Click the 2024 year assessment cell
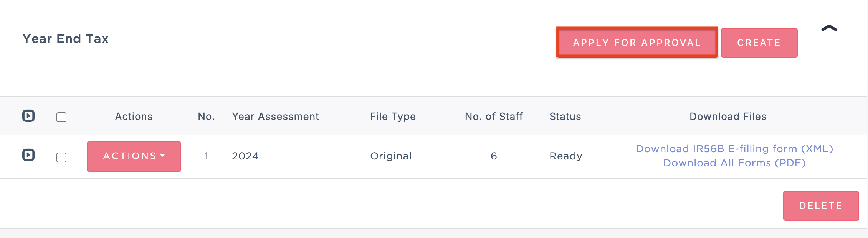The height and width of the screenshot is (238, 868). (x=245, y=156)
